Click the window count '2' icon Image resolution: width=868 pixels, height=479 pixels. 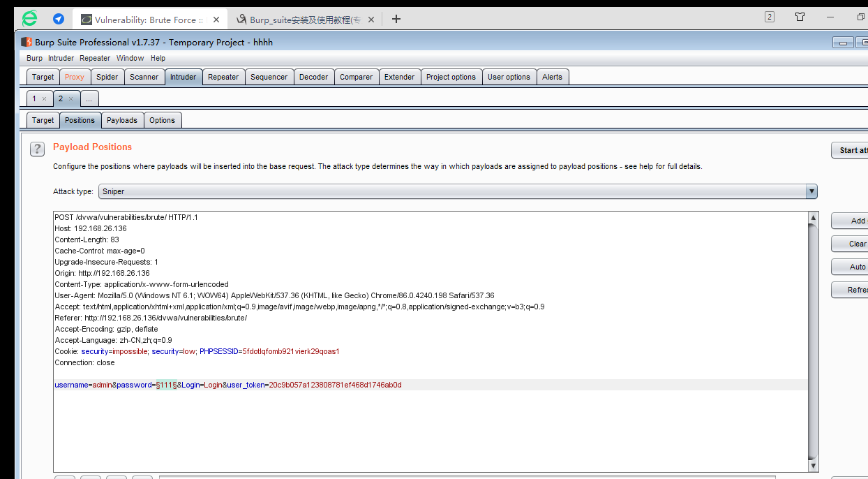click(770, 17)
